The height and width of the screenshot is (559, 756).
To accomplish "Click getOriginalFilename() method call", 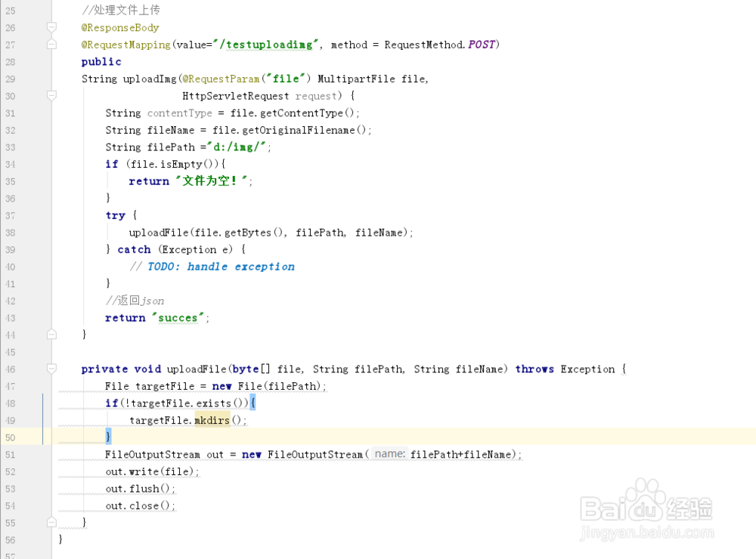I will click(304, 130).
